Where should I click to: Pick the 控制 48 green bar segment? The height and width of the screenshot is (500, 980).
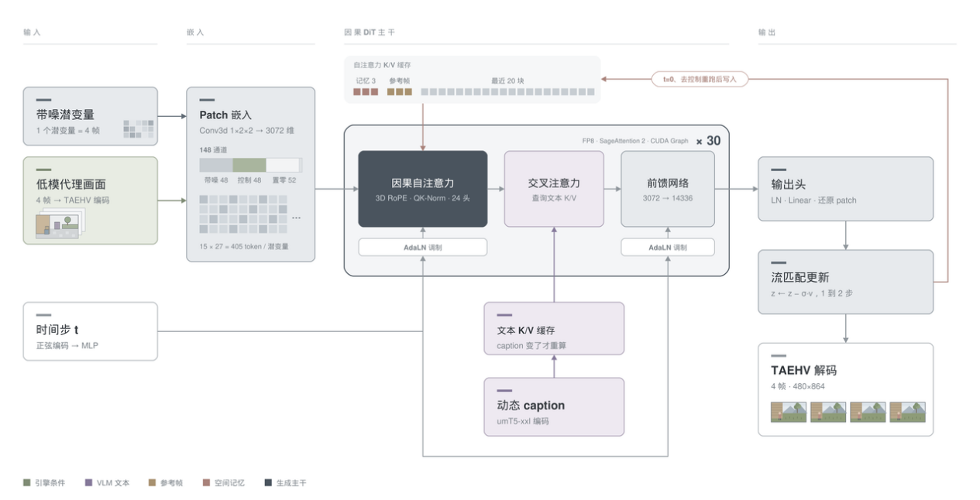(249, 165)
